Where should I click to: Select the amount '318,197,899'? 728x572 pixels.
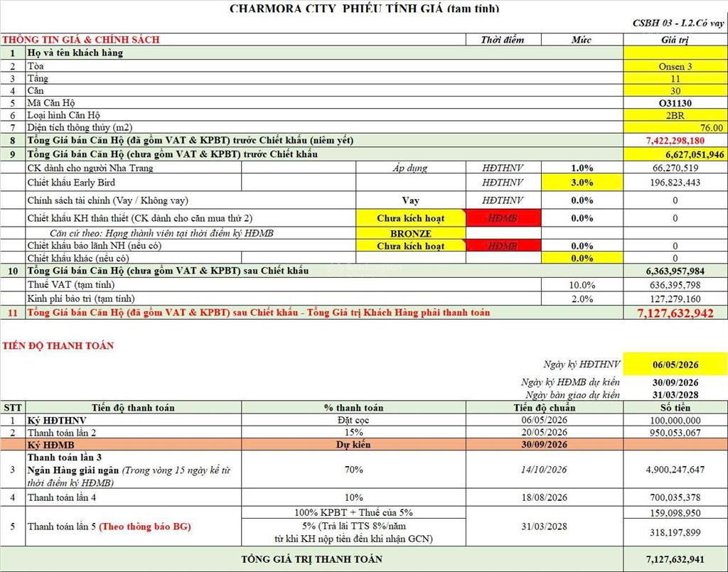click(675, 533)
